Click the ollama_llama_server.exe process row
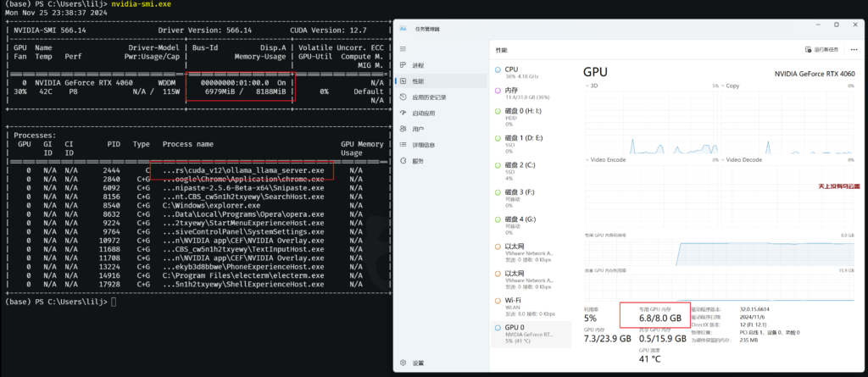868x377 pixels. pyautogui.click(x=195, y=171)
